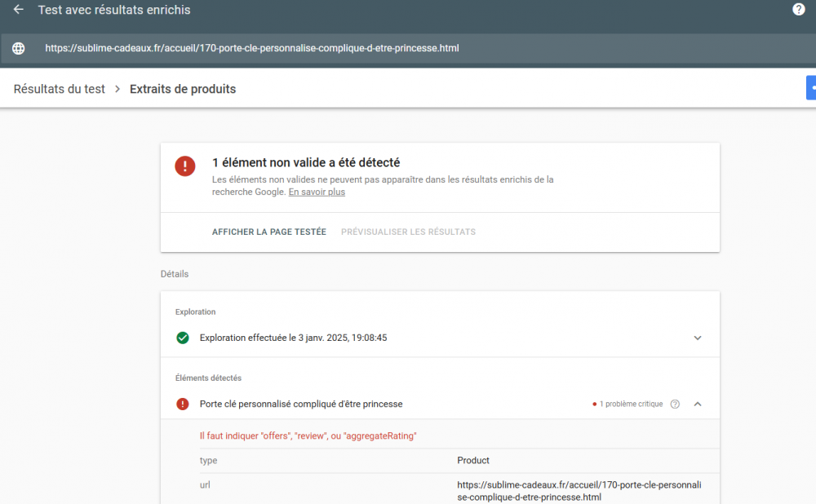Select Extraits de produits breadcrumb

point(183,89)
